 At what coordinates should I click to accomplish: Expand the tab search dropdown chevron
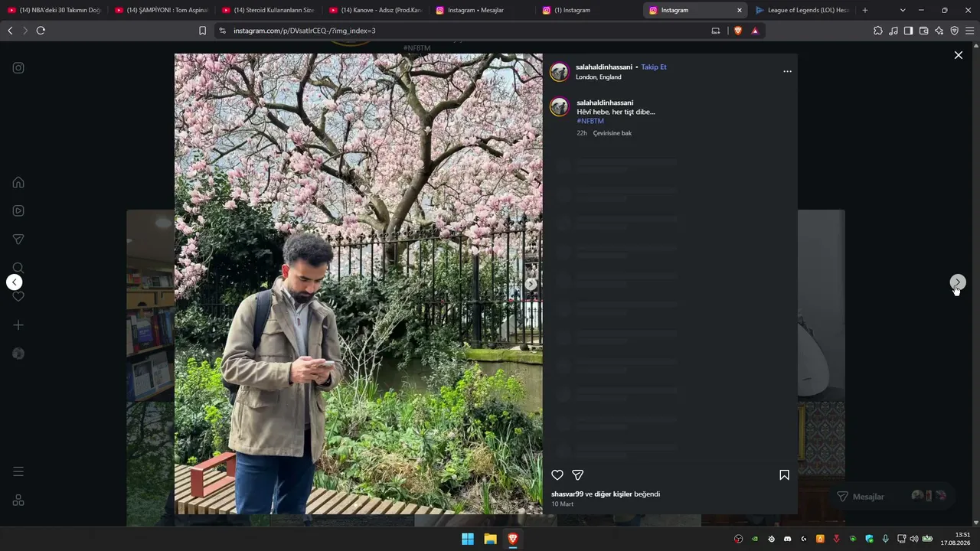pos(903,10)
